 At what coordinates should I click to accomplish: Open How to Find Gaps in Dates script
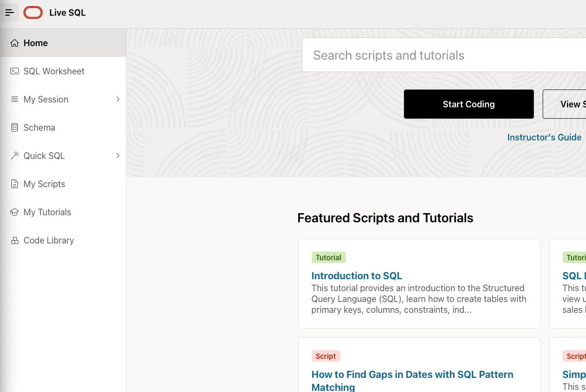(x=412, y=381)
